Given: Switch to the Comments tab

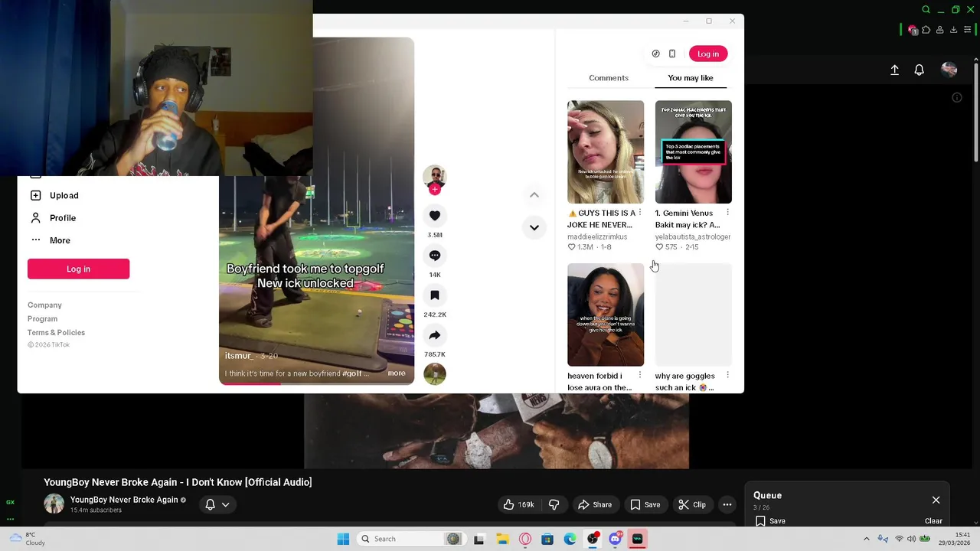Looking at the screenshot, I should tap(609, 78).
